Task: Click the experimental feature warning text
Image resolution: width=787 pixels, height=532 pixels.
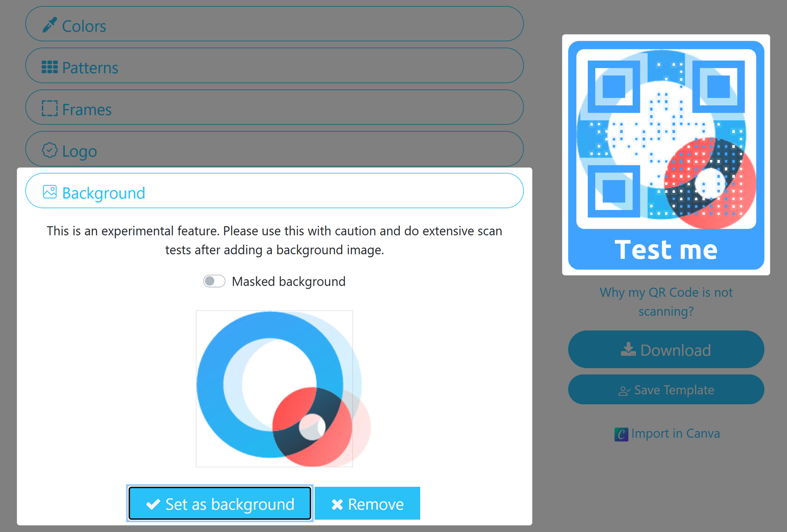Action: 274,240
